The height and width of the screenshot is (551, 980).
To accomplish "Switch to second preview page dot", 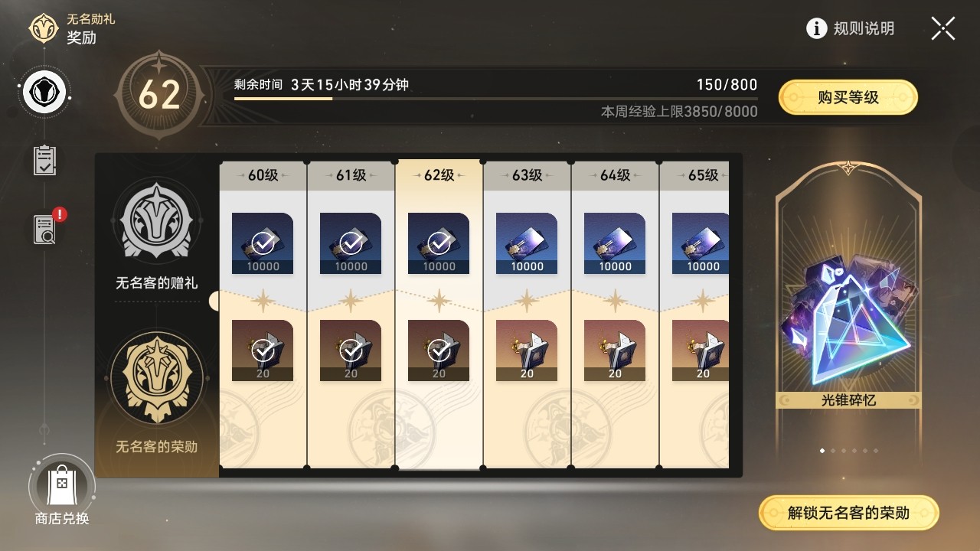I will point(833,451).
